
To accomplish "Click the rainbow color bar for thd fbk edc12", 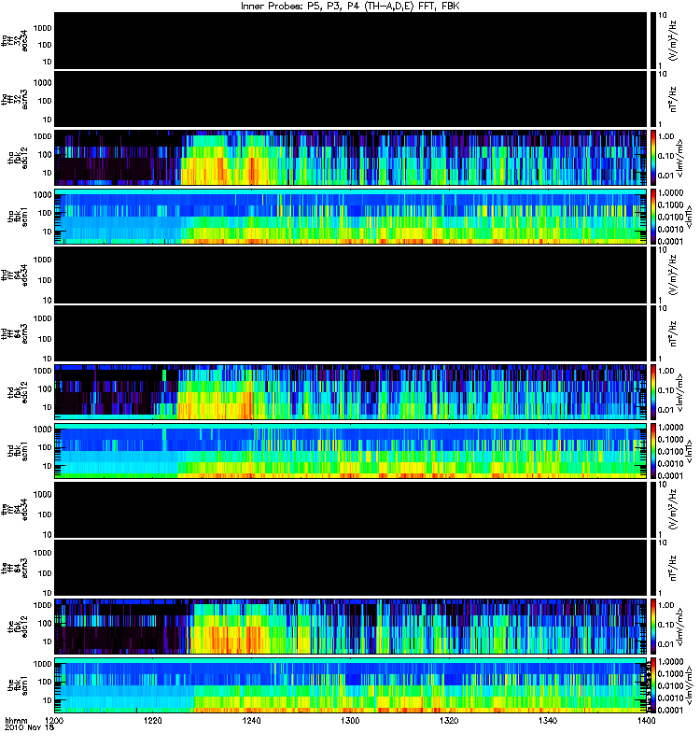I will [x=652, y=392].
